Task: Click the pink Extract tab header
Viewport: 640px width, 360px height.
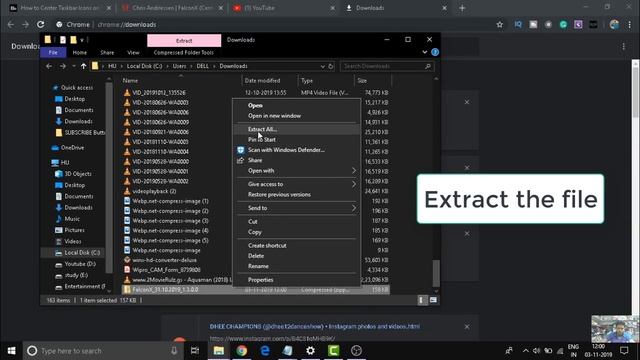Action: coord(184,41)
